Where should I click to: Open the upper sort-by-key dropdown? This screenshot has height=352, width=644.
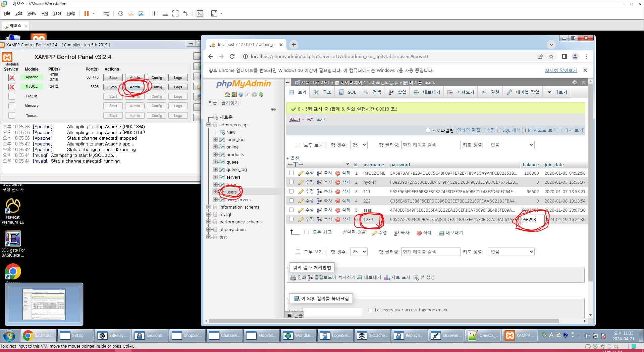(x=511, y=145)
